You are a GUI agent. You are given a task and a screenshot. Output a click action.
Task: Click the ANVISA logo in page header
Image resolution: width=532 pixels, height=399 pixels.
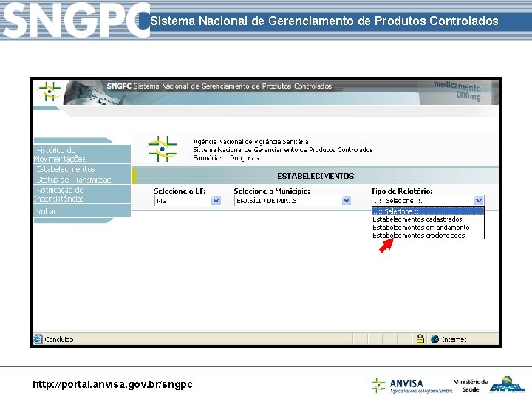pyautogui.click(x=50, y=92)
